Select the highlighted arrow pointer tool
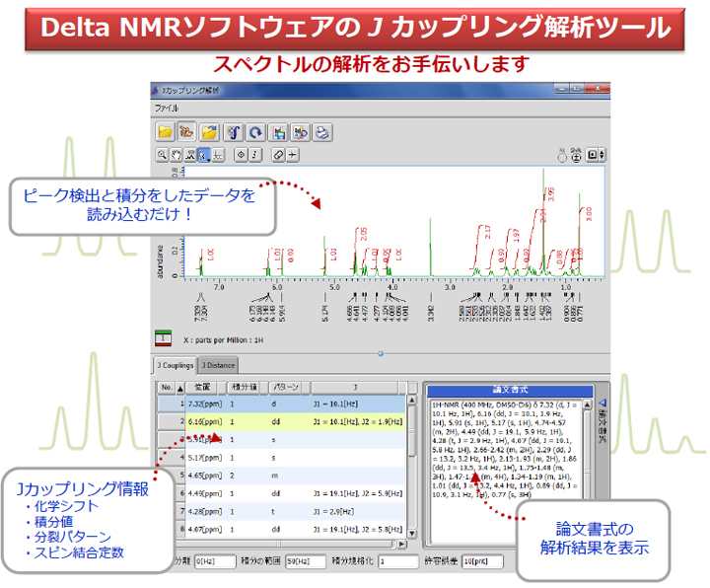The width and height of the screenshot is (710, 588). pos(204,155)
